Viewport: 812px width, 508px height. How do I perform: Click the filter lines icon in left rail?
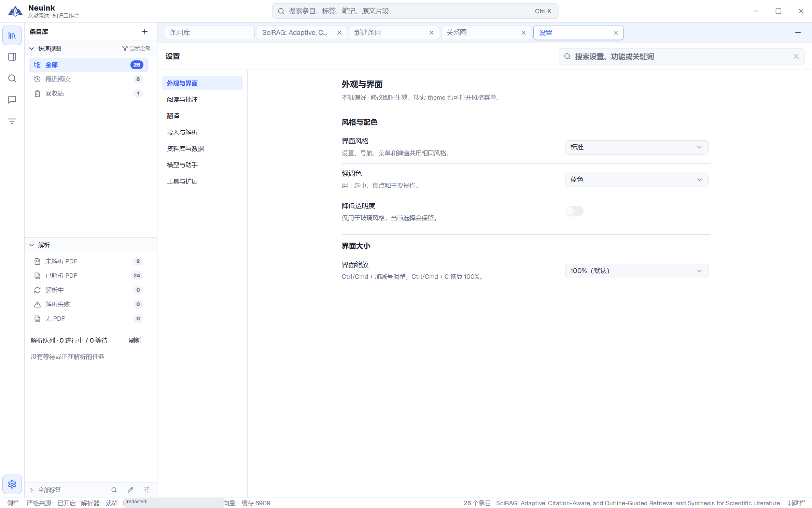tap(12, 121)
